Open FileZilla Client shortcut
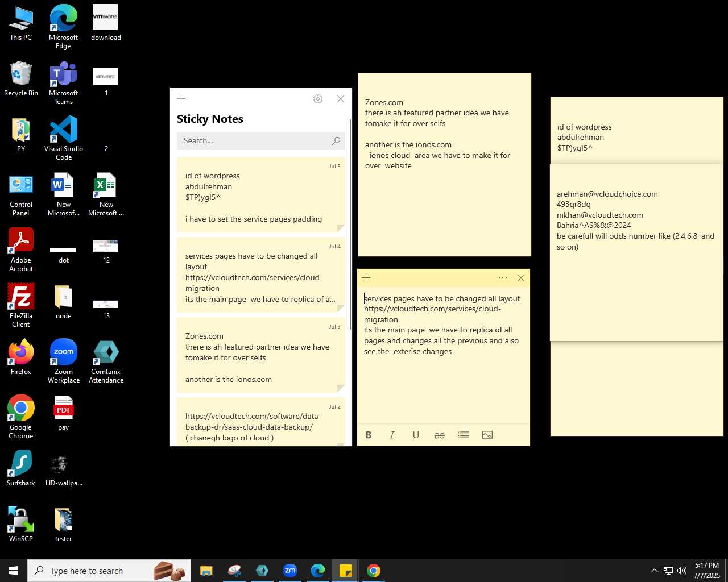The image size is (728, 582). coord(21,305)
